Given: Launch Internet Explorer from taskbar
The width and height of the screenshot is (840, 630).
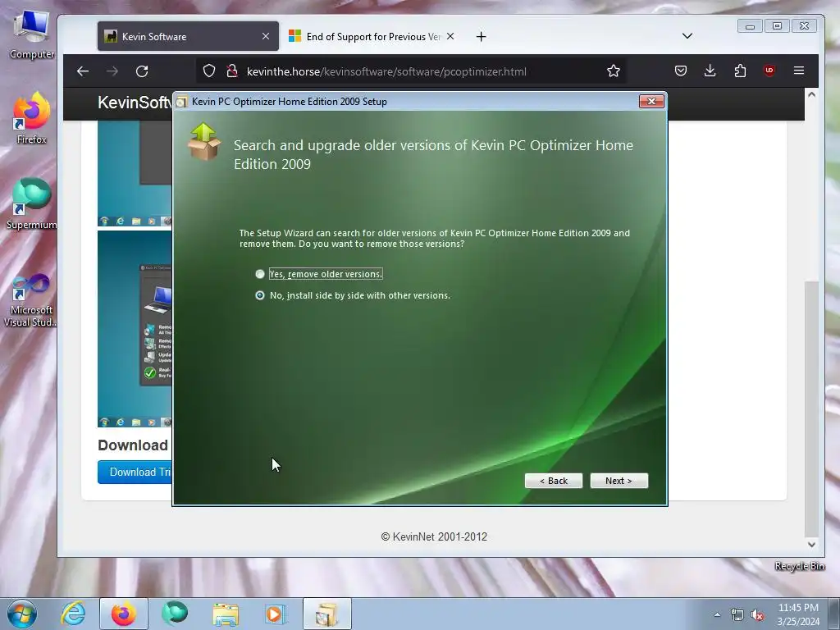Looking at the screenshot, I should click(73, 614).
